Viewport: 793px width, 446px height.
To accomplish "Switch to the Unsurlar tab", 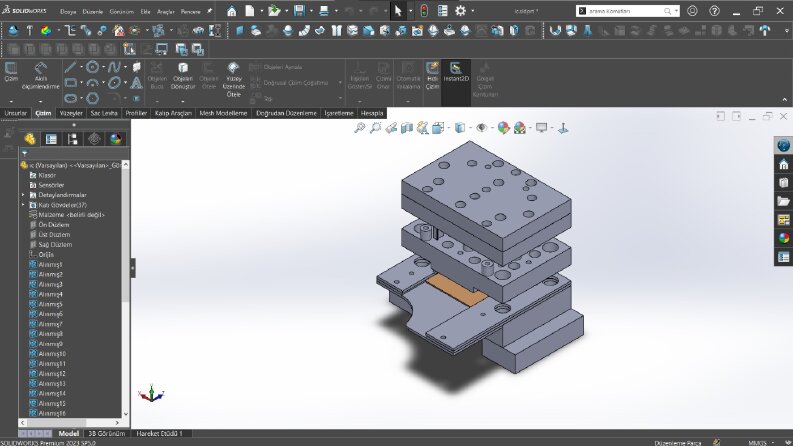I will click(15, 113).
